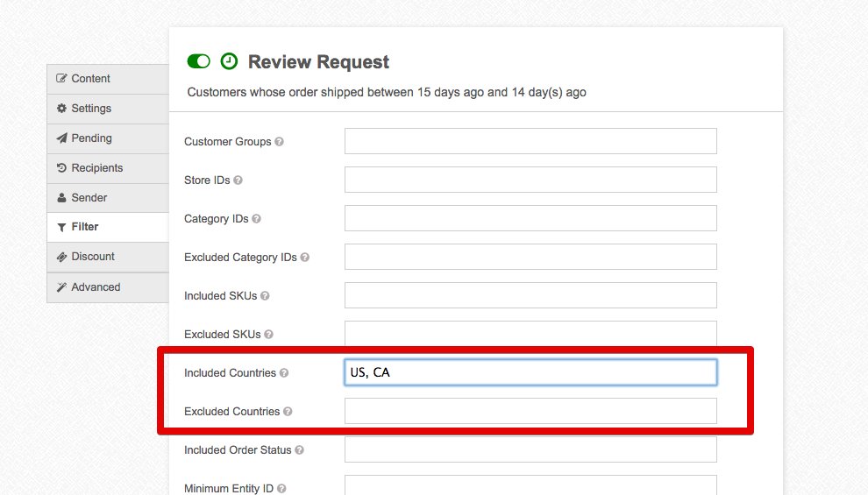Click the Excluded Countries text field
The image size is (868, 495).
[530, 411]
